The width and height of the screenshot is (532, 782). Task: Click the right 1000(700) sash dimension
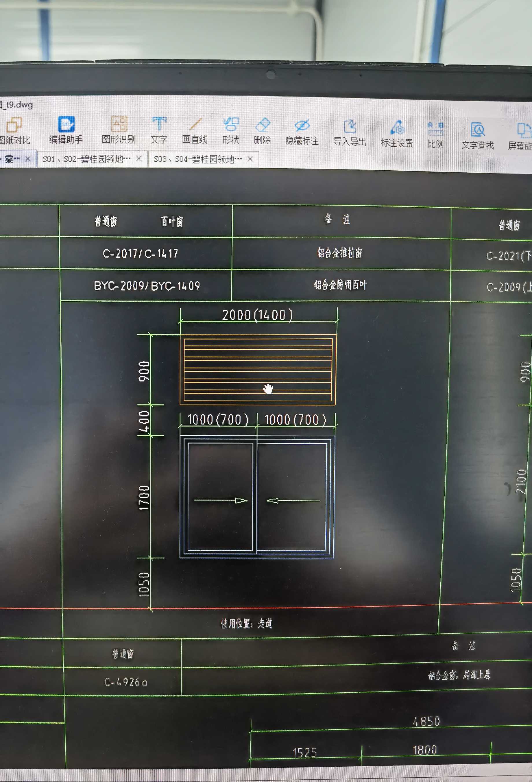295,420
